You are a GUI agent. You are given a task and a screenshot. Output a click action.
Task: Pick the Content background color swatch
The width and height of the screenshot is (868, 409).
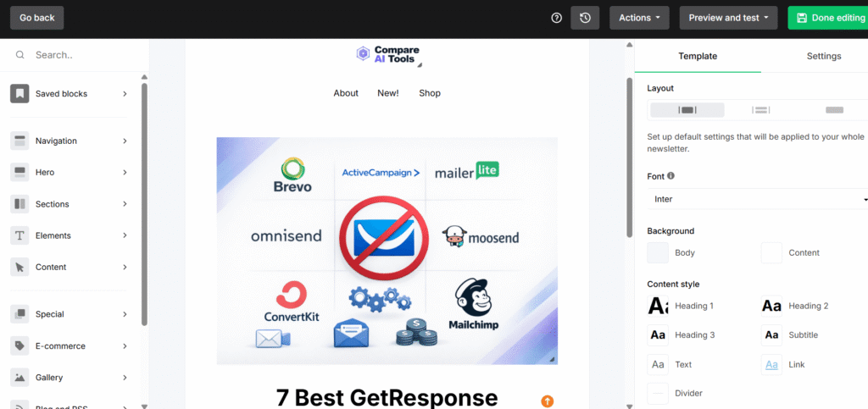[x=771, y=252]
